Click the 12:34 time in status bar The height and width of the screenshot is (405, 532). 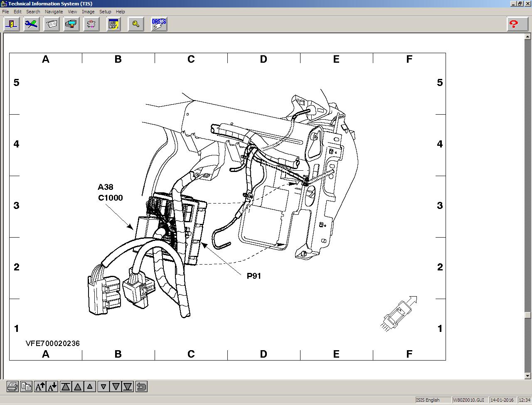point(525,400)
